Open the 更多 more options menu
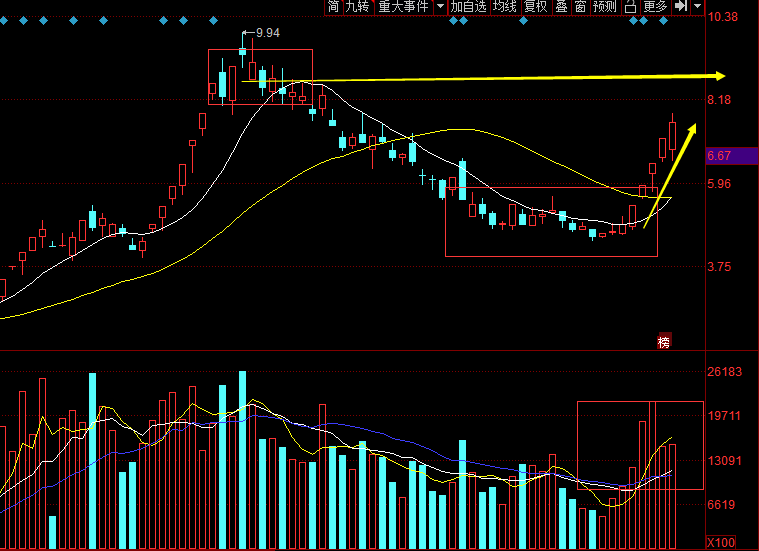Viewport: 759px width, 551px height. point(655,7)
